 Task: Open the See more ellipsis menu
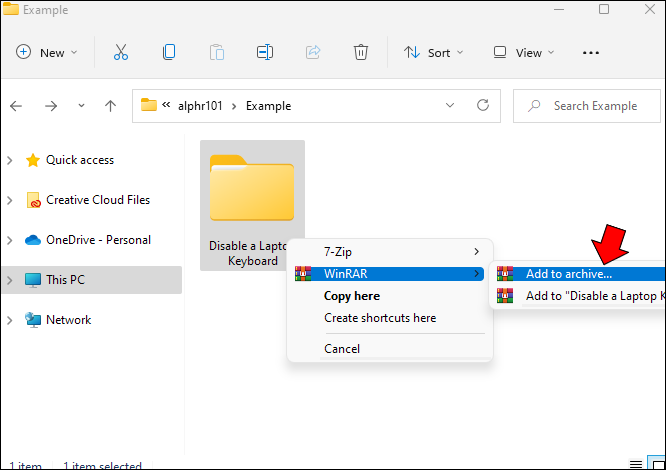(x=591, y=52)
